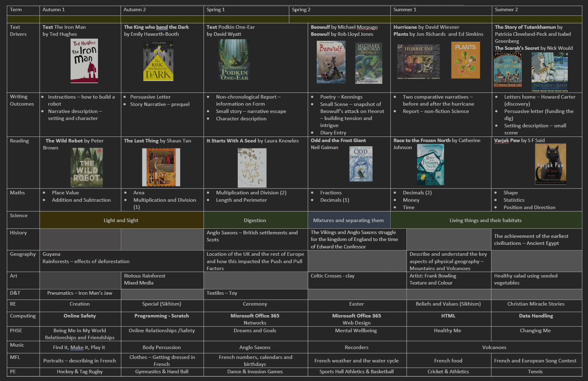This screenshot has width=588, height=381.
Task: Select the Odd and the Frost Giants cover
Action: 361,164
